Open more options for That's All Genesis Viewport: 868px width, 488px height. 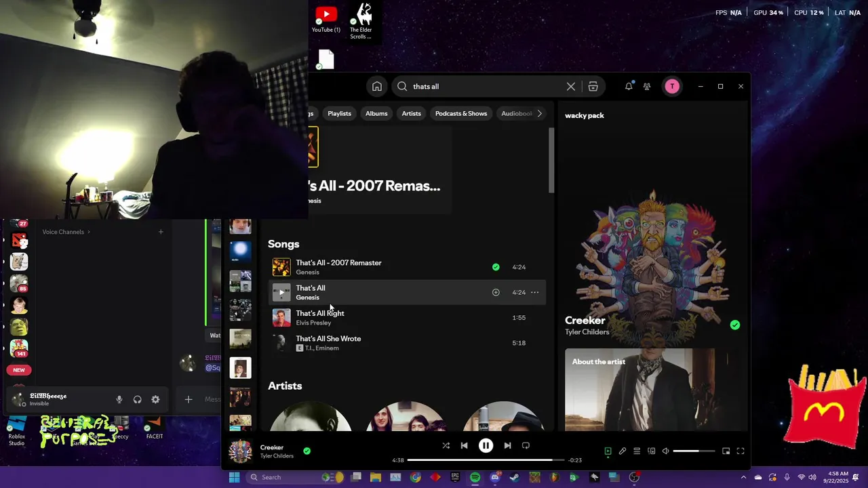pos(534,292)
